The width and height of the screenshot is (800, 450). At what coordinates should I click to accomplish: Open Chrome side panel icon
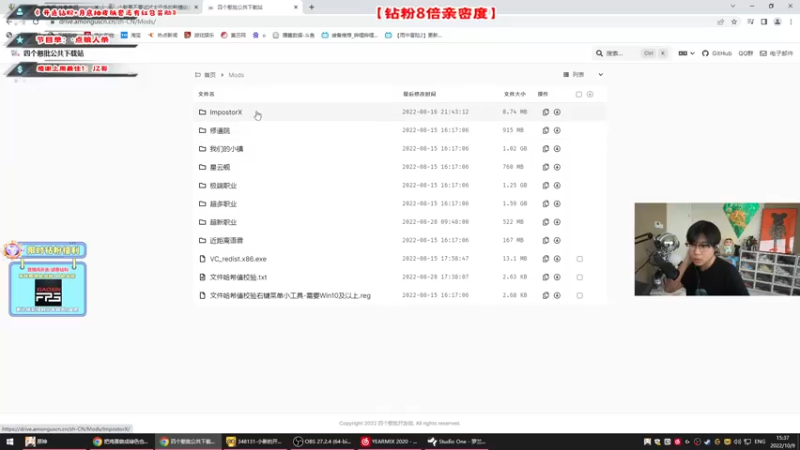pos(764,22)
